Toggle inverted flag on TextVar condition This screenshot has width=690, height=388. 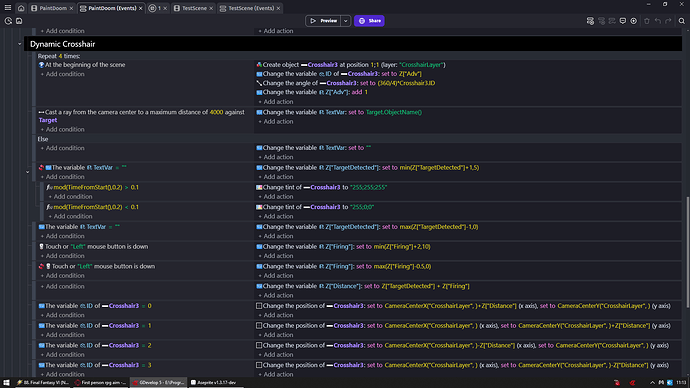[41, 168]
